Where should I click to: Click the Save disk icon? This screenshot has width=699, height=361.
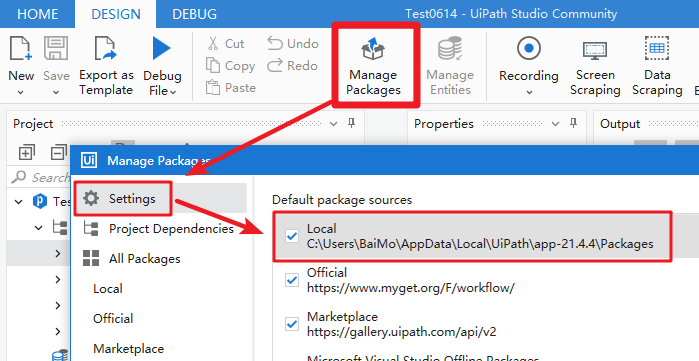pyautogui.click(x=56, y=48)
